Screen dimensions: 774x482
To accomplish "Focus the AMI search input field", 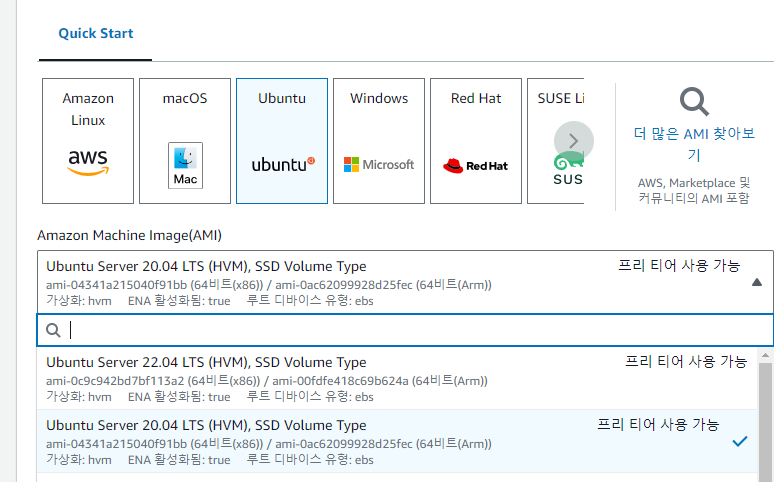I will (405, 330).
